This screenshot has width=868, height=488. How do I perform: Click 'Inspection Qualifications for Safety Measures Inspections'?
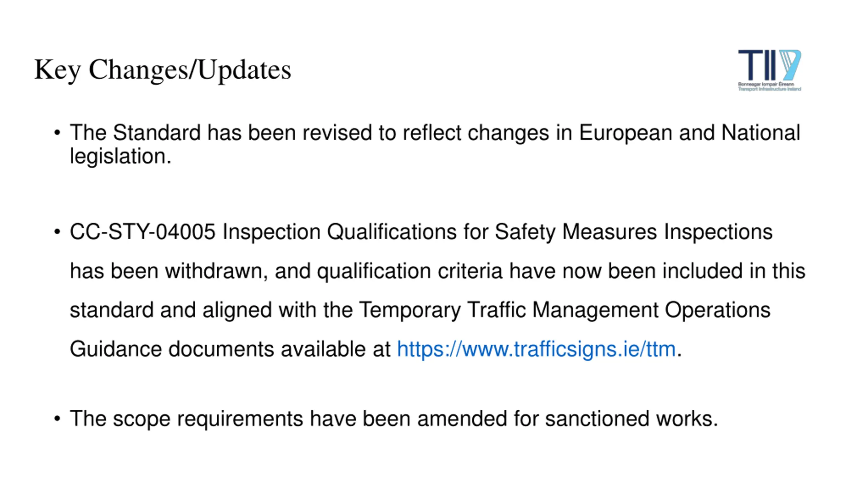(497, 232)
